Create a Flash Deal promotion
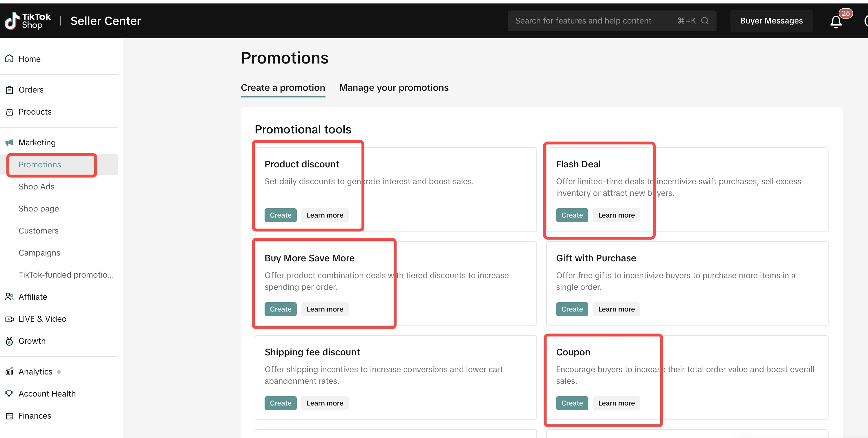Image resolution: width=868 pixels, height=438 pixels. [x=572, y=215]
